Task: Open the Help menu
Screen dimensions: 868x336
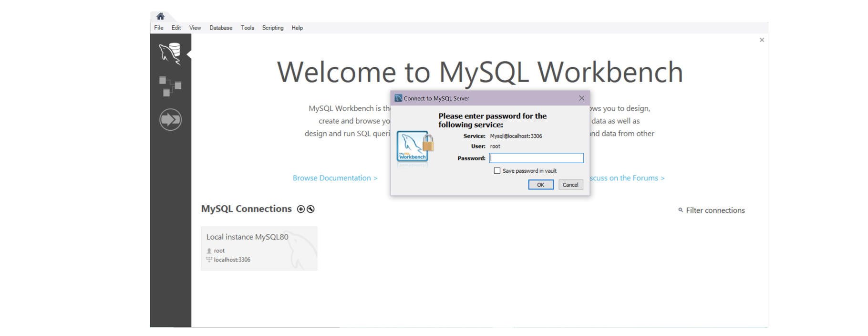Action: 297,28
